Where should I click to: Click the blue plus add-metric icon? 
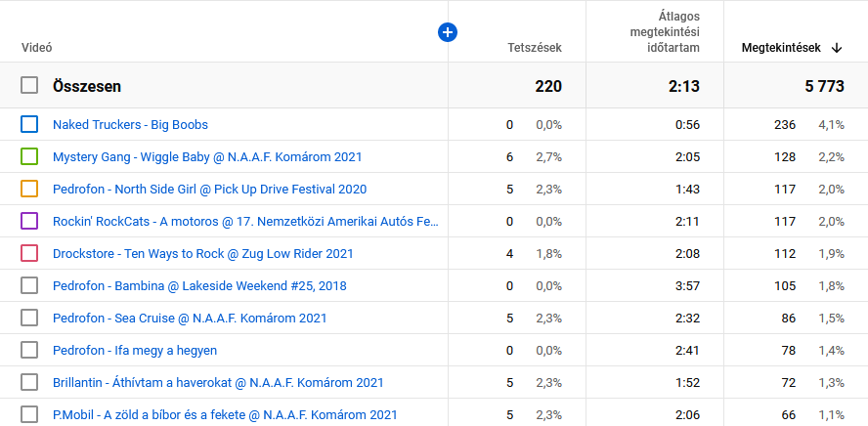pyautogui.click(x=448, y=33)
